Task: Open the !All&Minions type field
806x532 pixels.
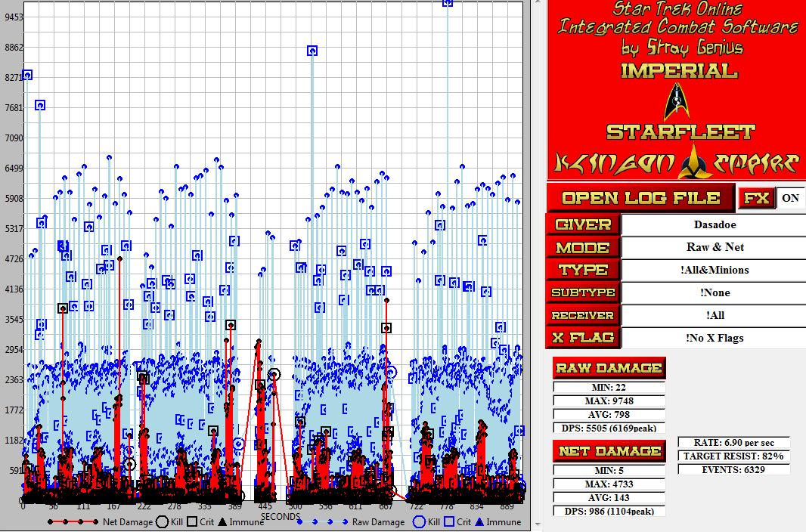Action: (715, 270)
